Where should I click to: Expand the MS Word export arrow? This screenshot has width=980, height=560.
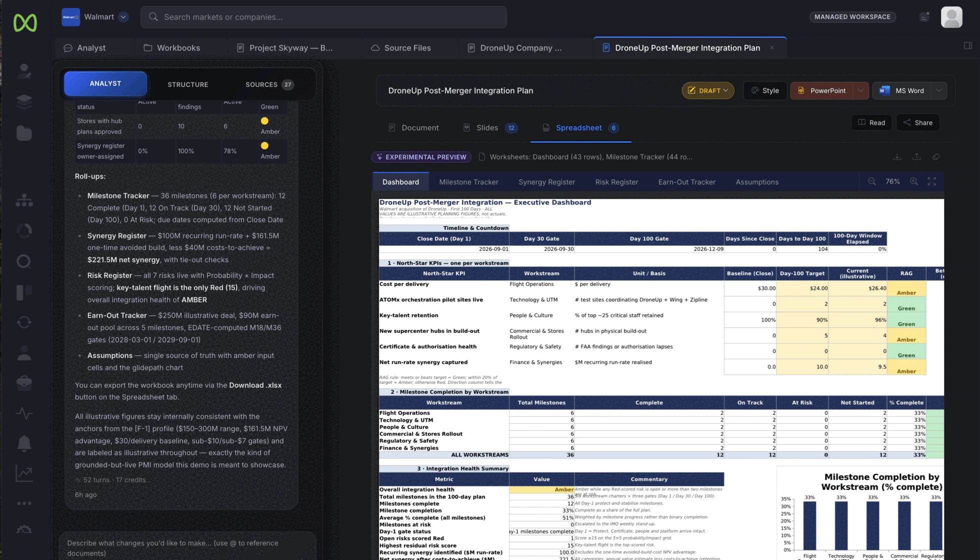(939, 90)
